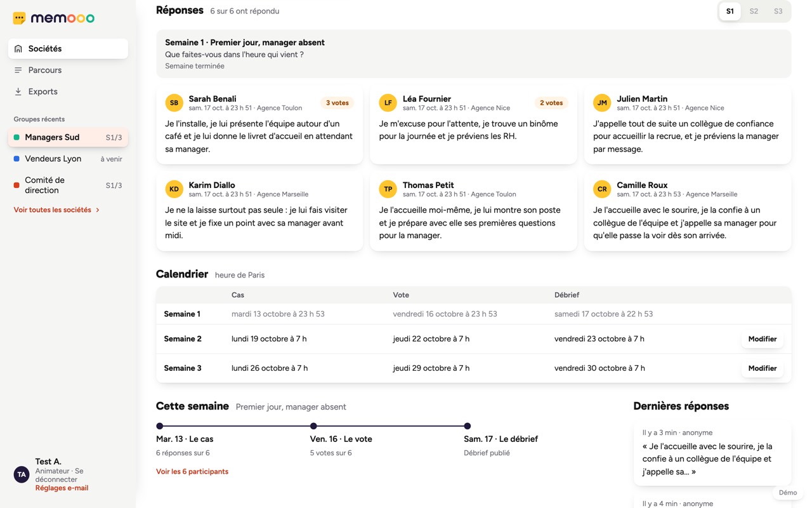The width and height of the screenshot is (812, 508).
Task: Open Exports via its download icon
Action: tap(18, 92)
